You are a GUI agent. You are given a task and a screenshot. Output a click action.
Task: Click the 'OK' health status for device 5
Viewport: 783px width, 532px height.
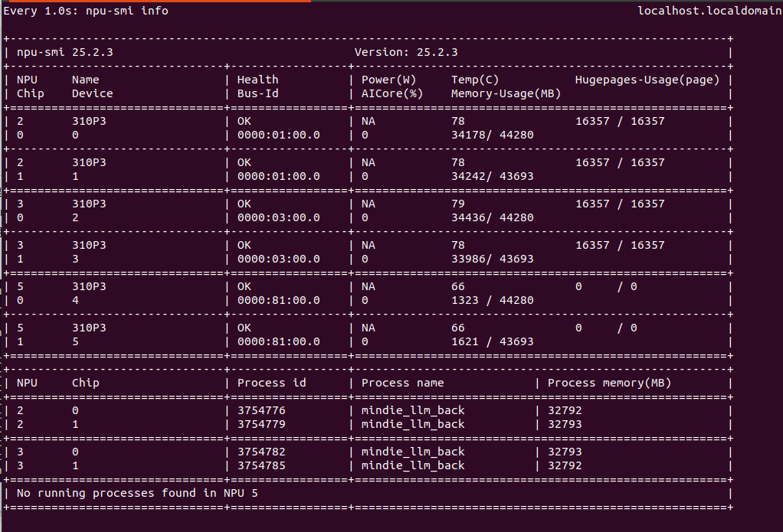click(244, 328)
